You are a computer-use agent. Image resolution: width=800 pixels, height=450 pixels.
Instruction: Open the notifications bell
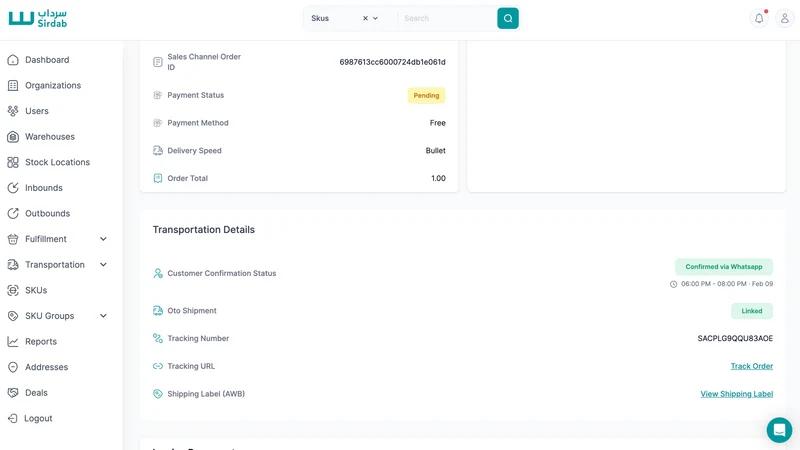click(x=759, y=18)
